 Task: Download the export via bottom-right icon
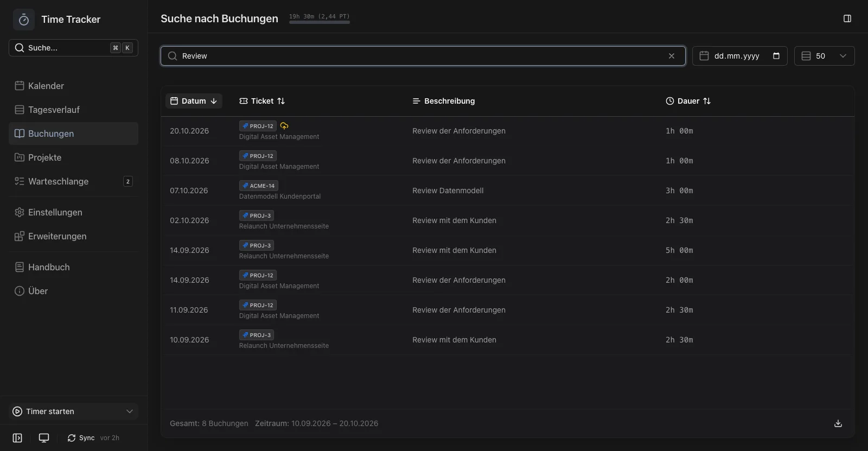[838, 423]
